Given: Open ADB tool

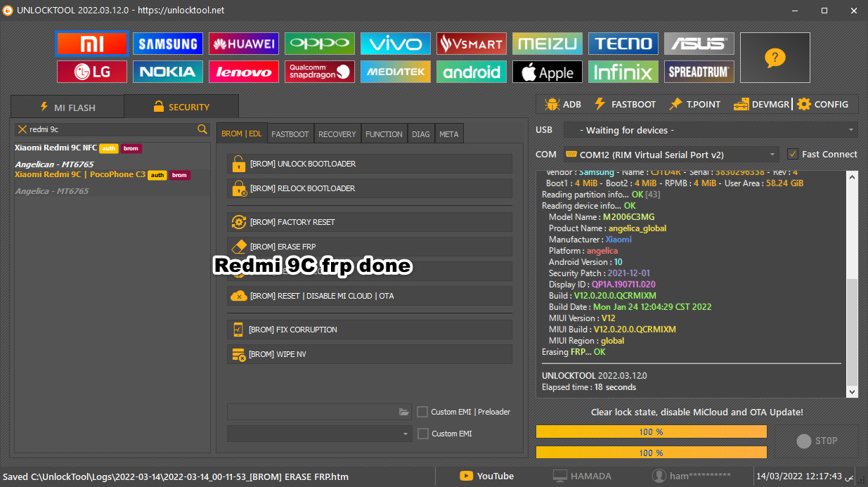Looking at the screenshot, I should pyautogui.click(x=563, y=104).
